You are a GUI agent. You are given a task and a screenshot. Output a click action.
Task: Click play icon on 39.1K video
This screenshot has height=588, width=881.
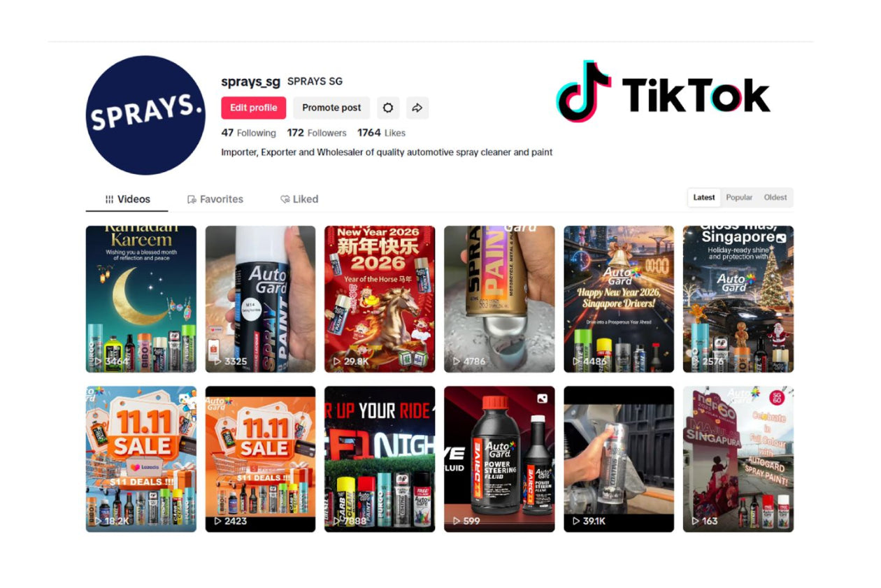[577, 521]
